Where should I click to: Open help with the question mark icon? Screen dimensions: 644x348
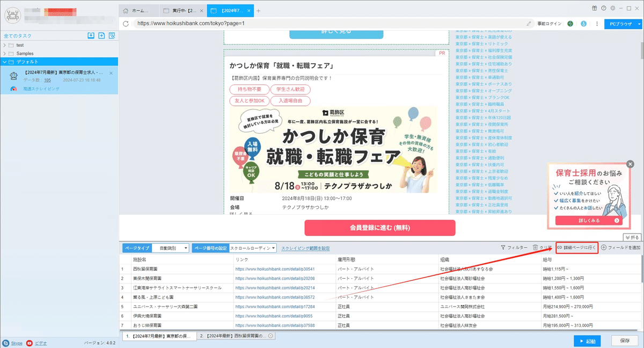click(604, 8)
